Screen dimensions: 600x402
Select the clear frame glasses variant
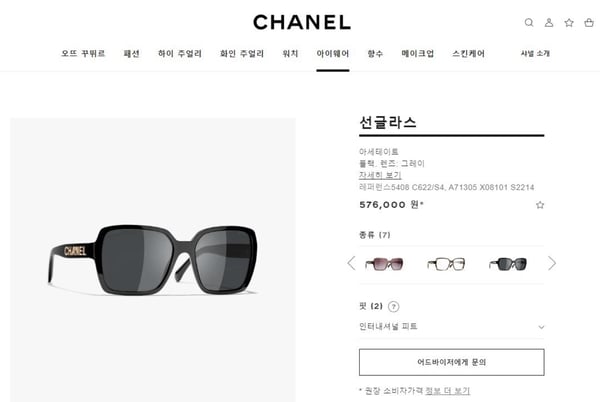pyautogui.click(x=446, y=264)
